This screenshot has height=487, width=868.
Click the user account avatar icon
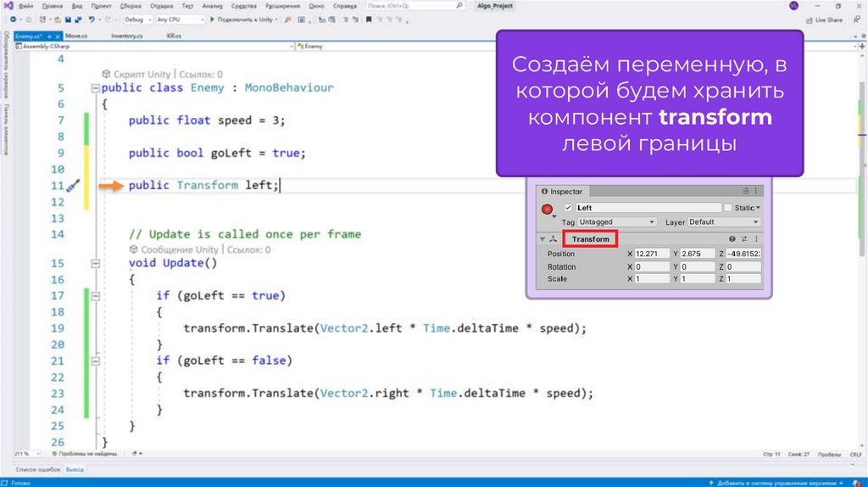pos(793,6)
